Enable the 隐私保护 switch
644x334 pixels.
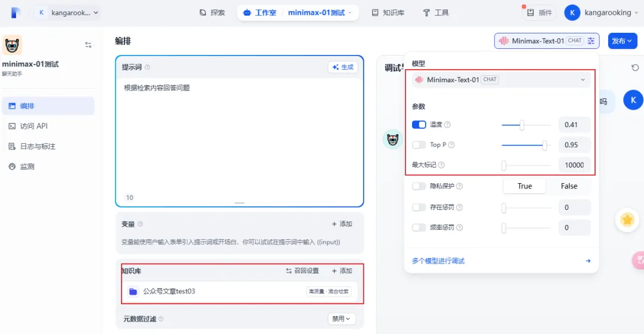[x=419, y=186]
